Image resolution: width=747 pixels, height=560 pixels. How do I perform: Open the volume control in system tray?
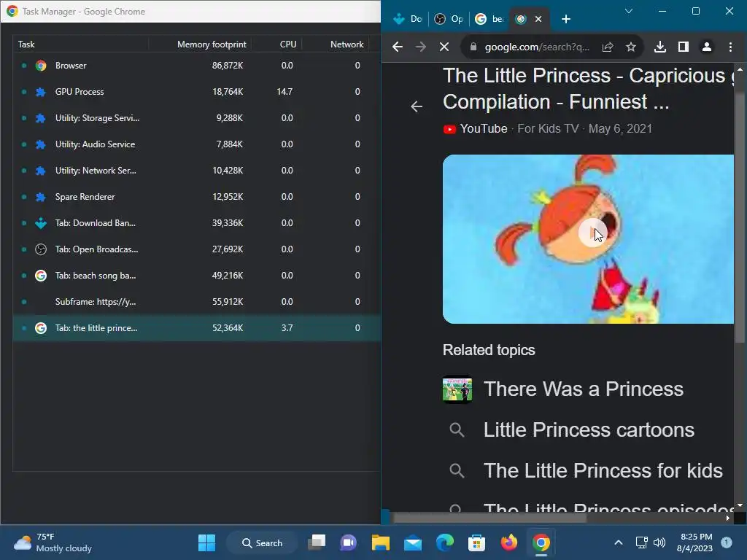point(659,542)
